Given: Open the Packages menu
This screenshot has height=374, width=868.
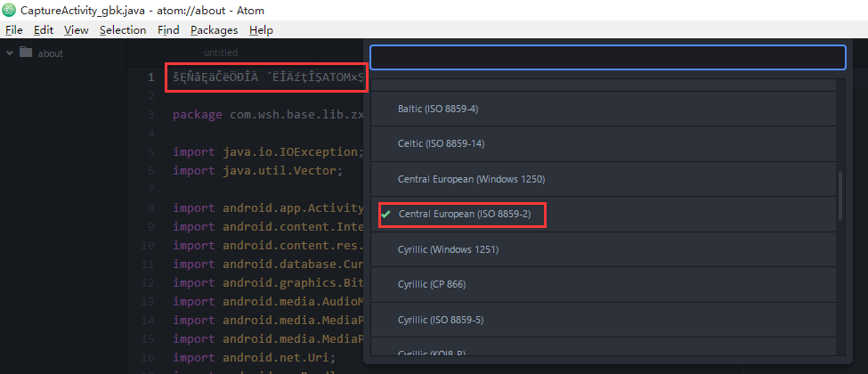Looking at the screenshot, I should (215, 30).
